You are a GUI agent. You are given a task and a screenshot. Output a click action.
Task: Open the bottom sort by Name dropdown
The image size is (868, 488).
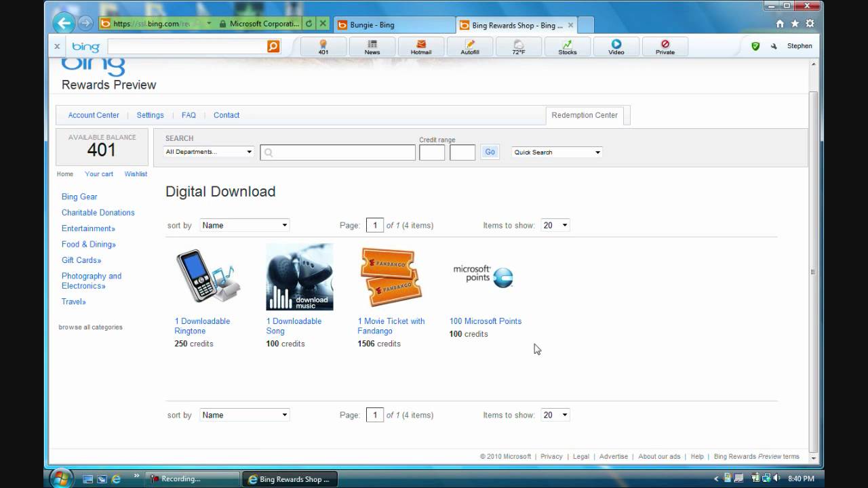tap(245, 415)
